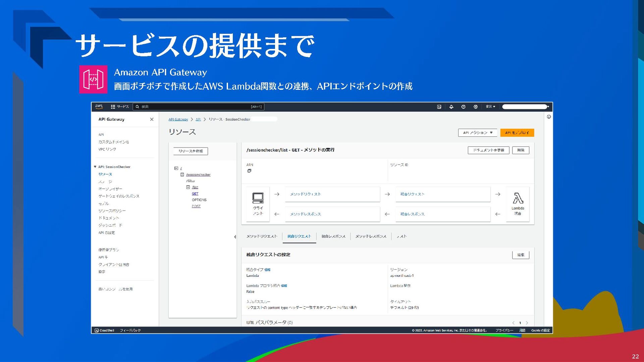Open 情報 link next to Lambda プロキシ統合
Screen dimensions: 644x362
pyautogui.click(x=284, y=286)
